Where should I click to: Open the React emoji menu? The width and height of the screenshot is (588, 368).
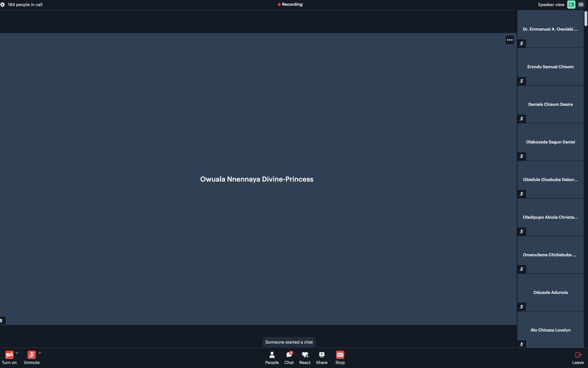click(305, 358)
